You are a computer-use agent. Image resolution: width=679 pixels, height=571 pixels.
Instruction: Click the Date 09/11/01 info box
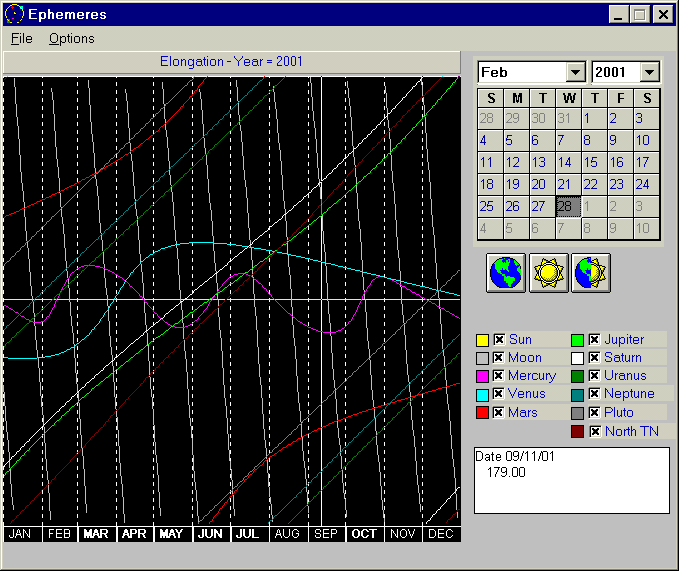[x=572, y=481]
